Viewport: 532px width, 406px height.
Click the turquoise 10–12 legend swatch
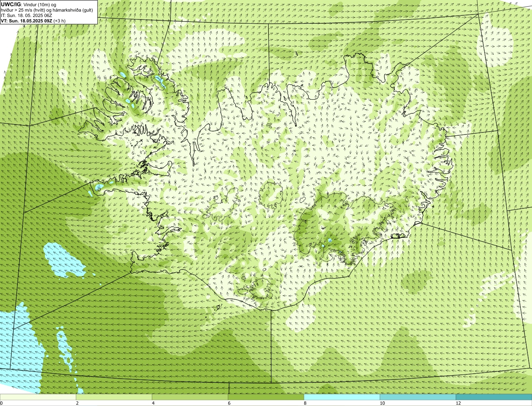tap(418, 397)
